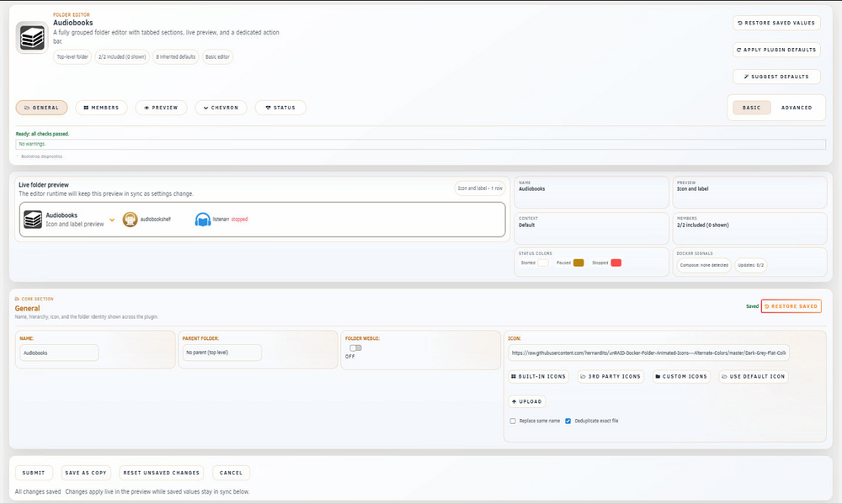Image resolution: width=842 pixels, height=504 pixels.
Task: Click the 'Basic editor' chip
Action: coord(217,57)
